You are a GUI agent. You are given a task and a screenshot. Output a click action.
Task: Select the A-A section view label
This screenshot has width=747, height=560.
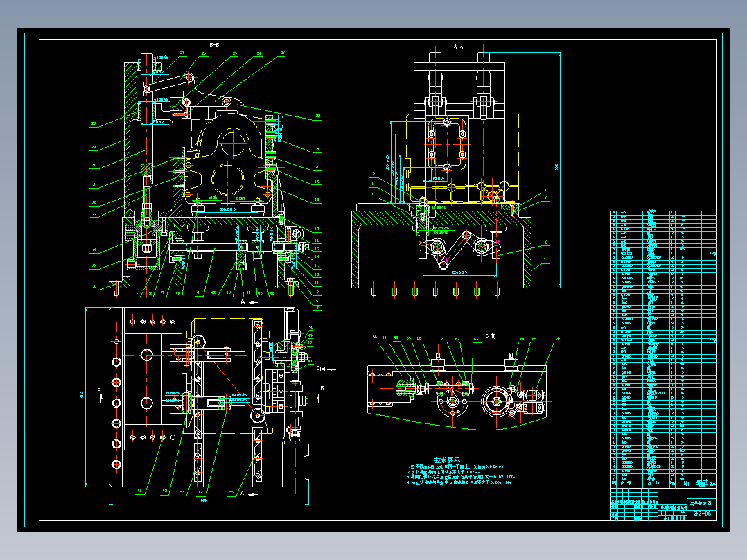pos(458,46)
